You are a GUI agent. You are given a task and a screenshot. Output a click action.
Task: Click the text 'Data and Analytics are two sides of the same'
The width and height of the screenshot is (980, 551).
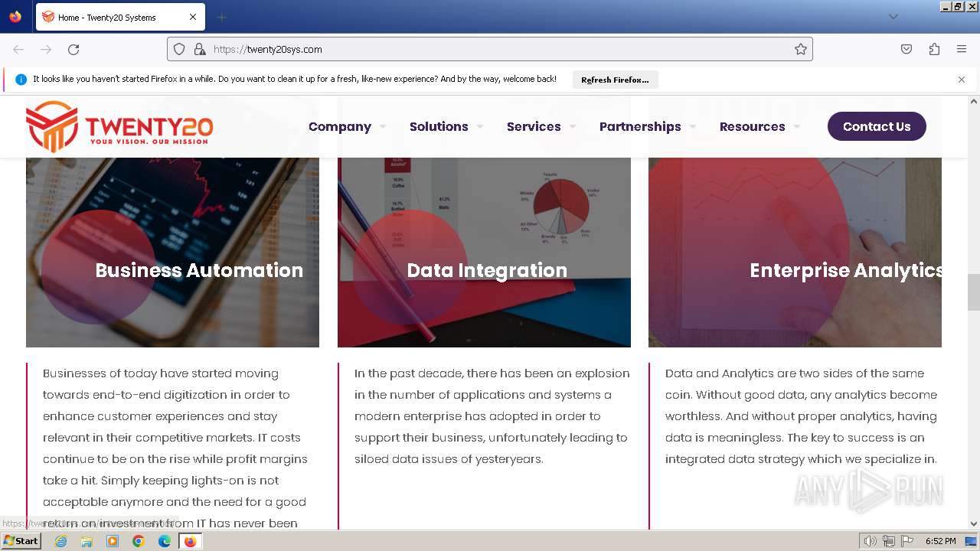[795, 373]
